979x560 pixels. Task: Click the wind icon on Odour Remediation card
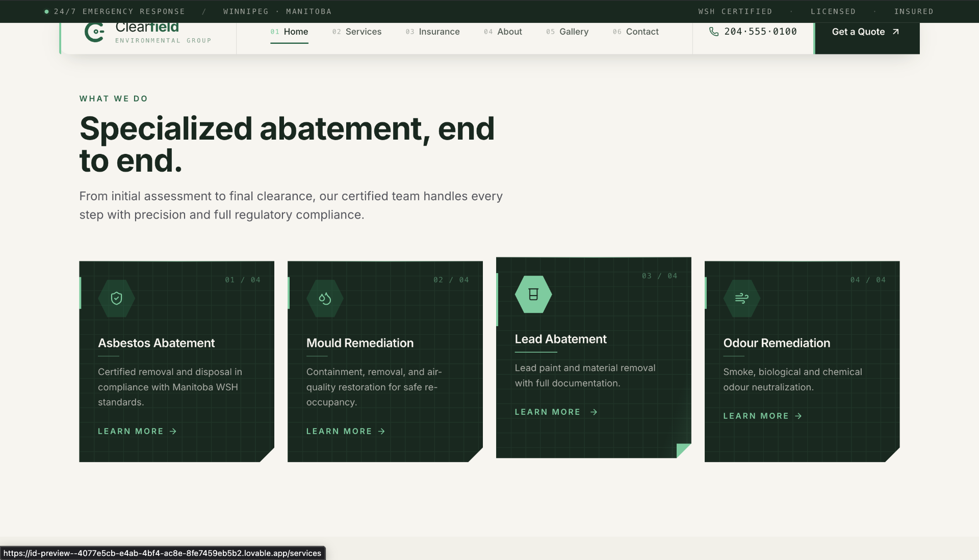click(742, 298)
